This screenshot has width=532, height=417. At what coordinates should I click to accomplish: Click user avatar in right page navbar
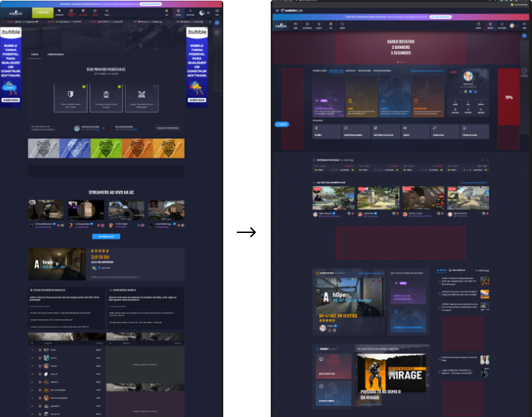tap(512, 26)
